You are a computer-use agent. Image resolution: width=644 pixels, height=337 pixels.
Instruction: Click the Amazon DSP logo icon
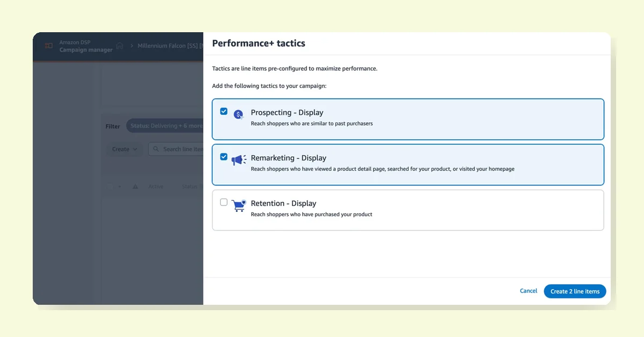(49, 46)
